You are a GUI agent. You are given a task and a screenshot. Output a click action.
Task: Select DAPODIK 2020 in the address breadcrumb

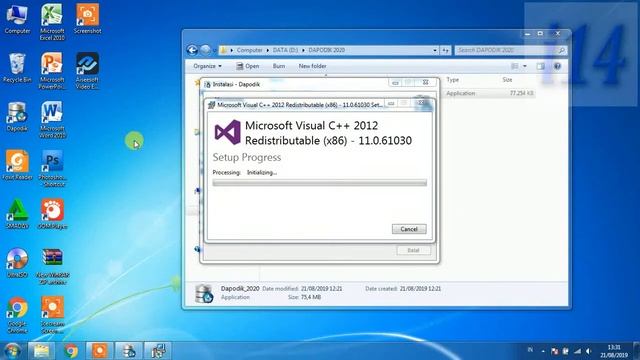[327, 50]
